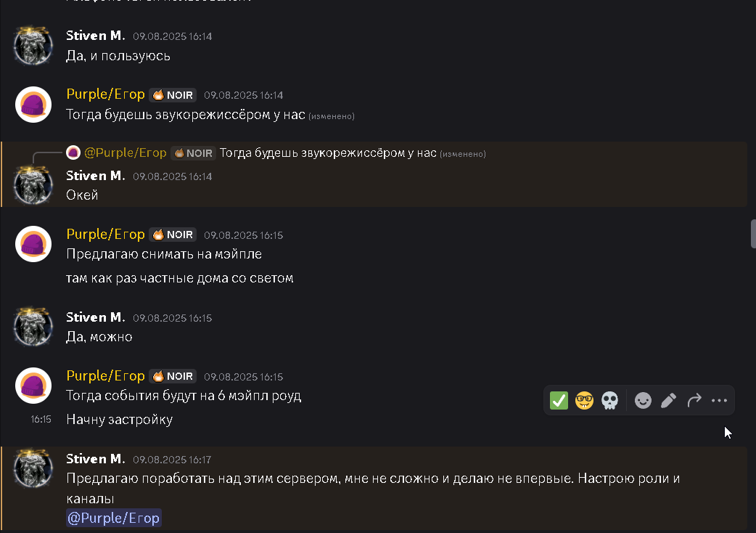The width and height of the screenshot is (756, 533).
Task: Click Stiven M.'s avatar next to 'Окей'
Action: tap(33, 184)
